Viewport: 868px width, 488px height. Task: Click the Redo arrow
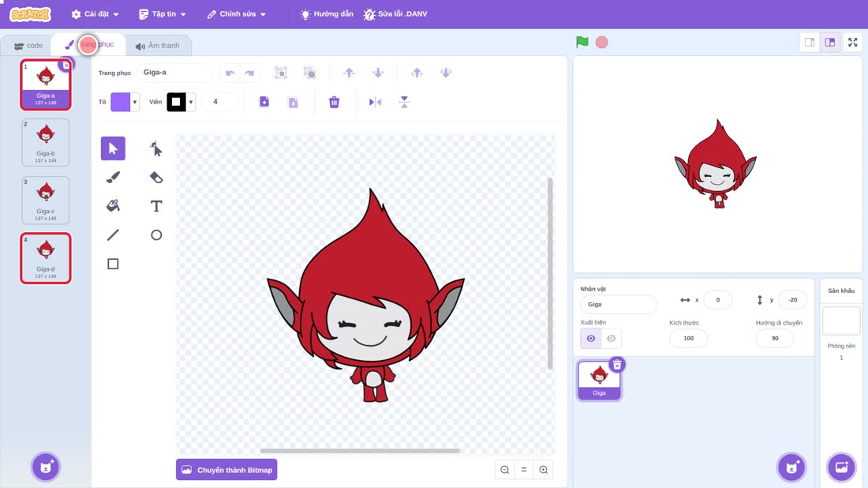(249, 73)
